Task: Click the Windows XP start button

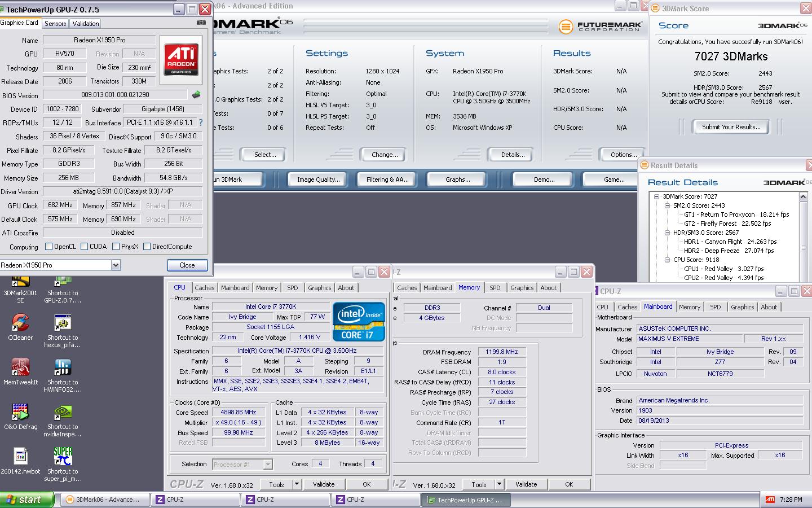Action: (27, 500)
